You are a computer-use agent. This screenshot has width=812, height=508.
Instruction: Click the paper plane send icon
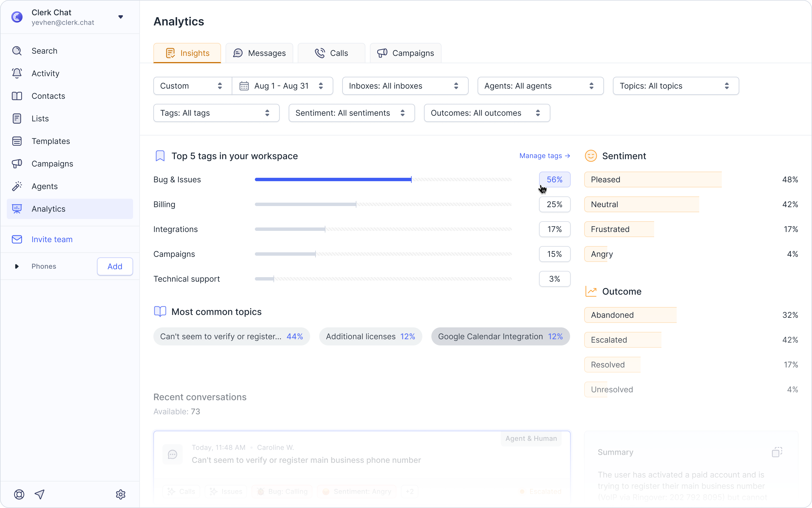[39, 494]
